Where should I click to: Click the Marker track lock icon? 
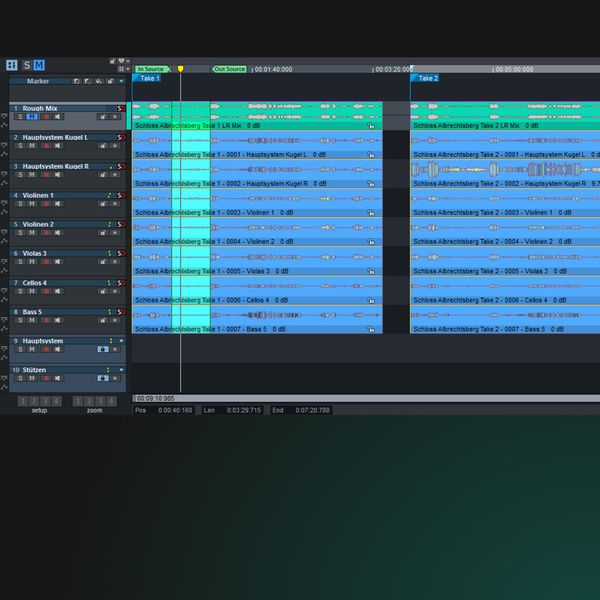click(x=110, y=81)
